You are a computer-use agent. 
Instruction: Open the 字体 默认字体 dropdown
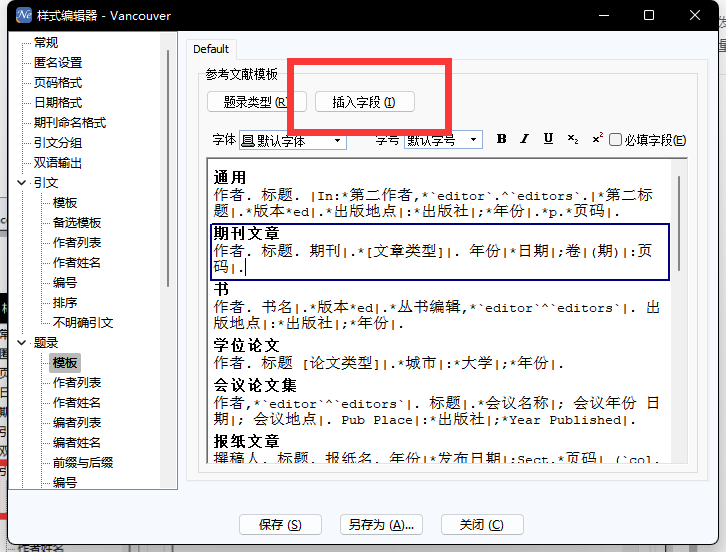point(293,140)
